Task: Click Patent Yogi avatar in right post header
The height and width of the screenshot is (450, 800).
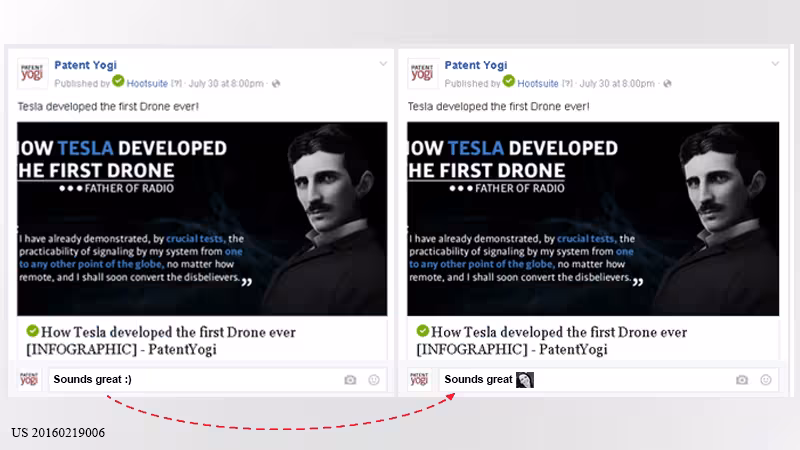Action: click(x=422, y=73)
